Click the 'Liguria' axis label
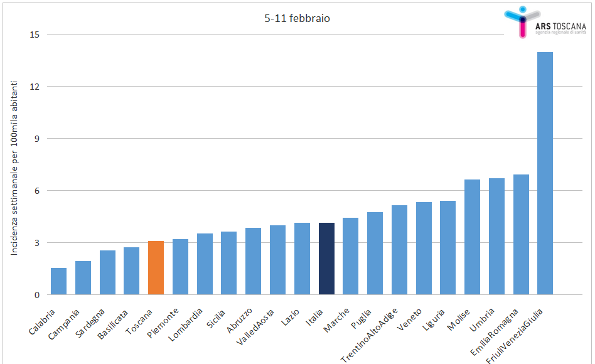This screenshot has width=595, height=364. click(x=433, y=319)
